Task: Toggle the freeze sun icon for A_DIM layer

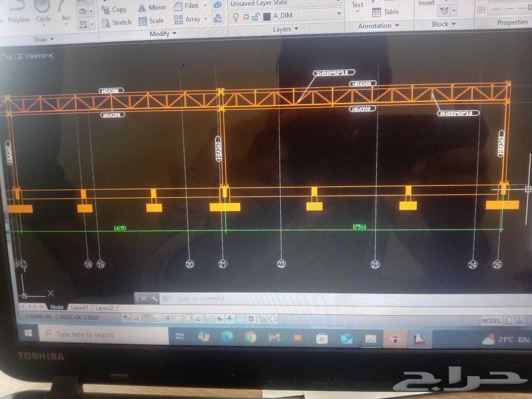Action: coord(246,16)
